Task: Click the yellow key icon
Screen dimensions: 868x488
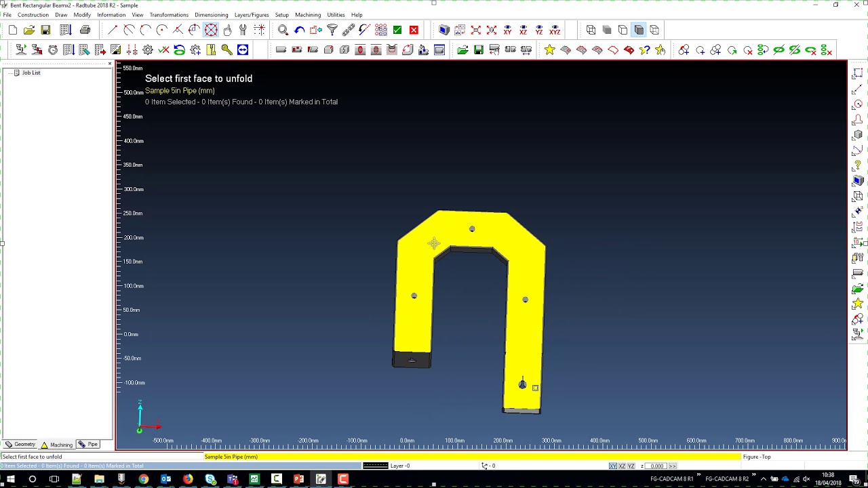Action: 226,50
